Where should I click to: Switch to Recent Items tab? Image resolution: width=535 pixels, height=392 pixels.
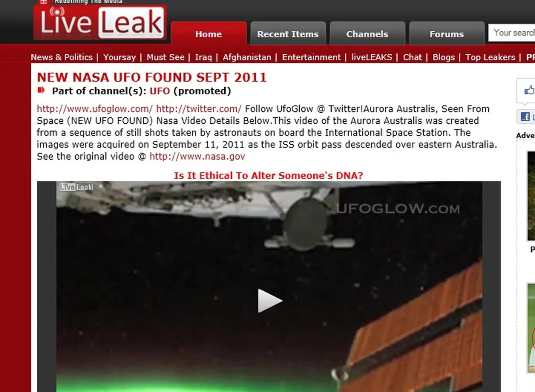tap(288, 34)
